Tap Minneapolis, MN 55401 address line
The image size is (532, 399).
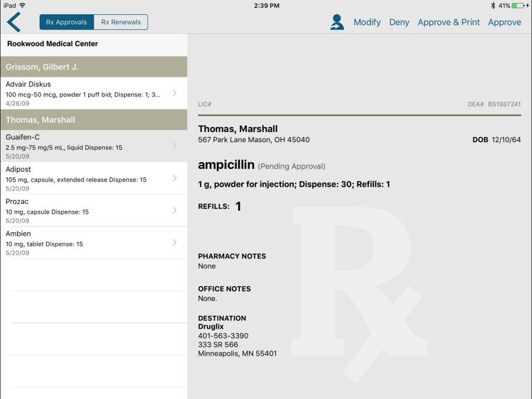238,353
